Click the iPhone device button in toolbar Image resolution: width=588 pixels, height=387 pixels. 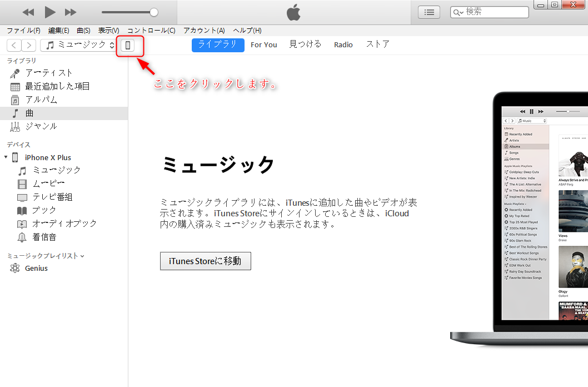127,46
